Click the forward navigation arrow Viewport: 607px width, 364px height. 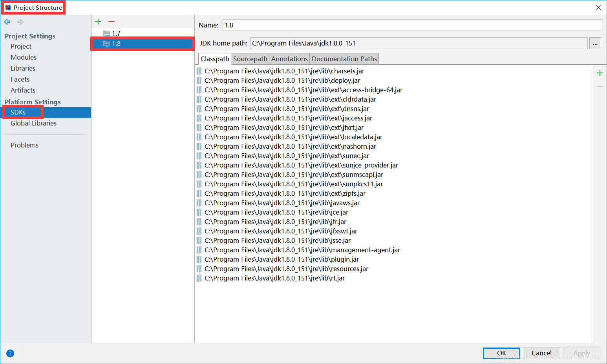pos(20,22)
